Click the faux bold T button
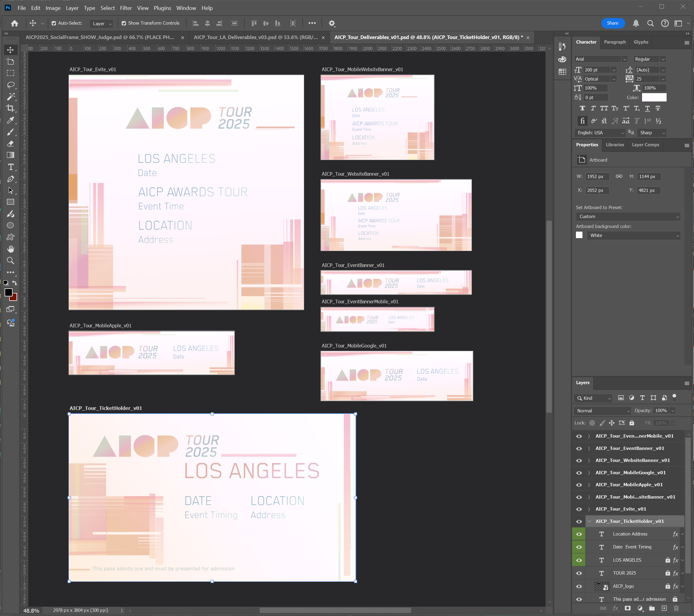This screenshot has width=694, height=616. (582, 108)
